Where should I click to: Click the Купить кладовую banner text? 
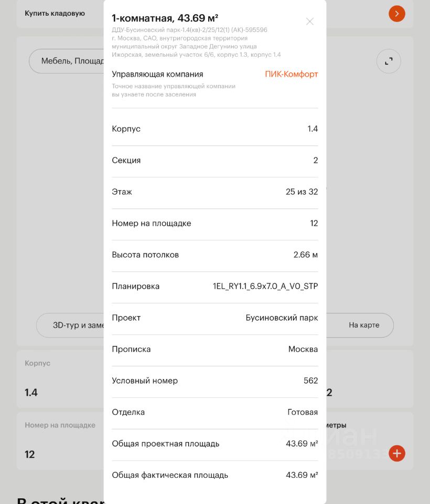pos(55,14)
